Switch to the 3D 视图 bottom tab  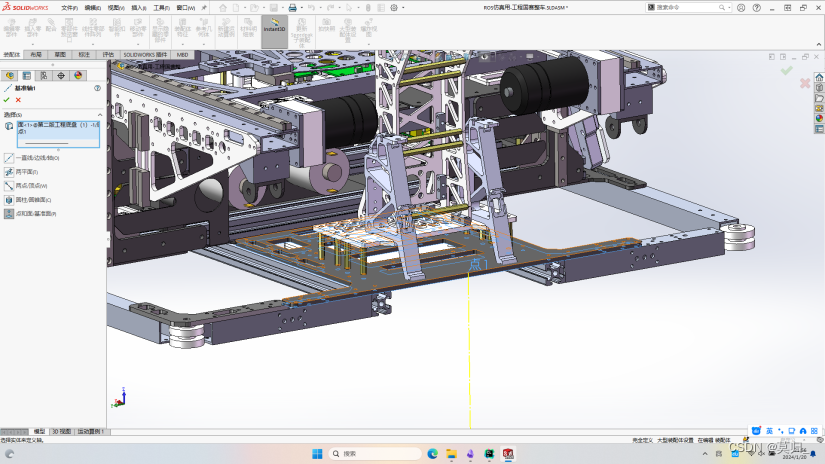point(62,431)
